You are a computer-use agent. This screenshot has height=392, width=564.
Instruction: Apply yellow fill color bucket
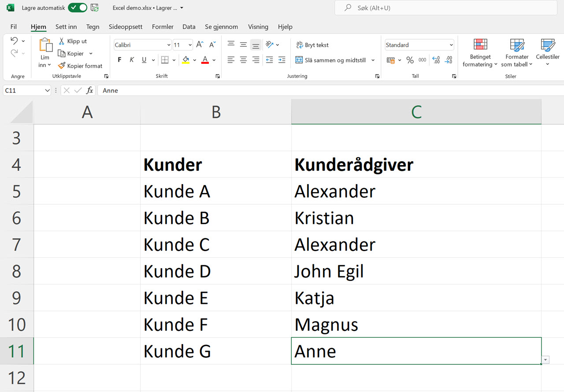point(186,60)
